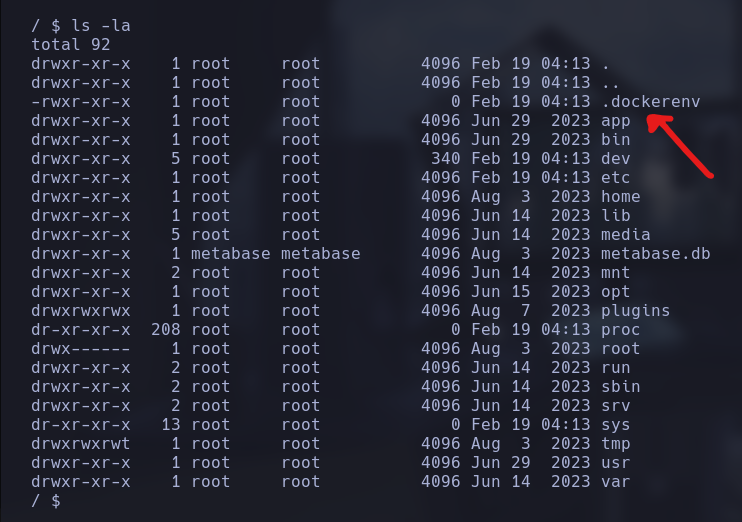Click the bottom shell prompt

pyautogui.click(x=46, y=501)
